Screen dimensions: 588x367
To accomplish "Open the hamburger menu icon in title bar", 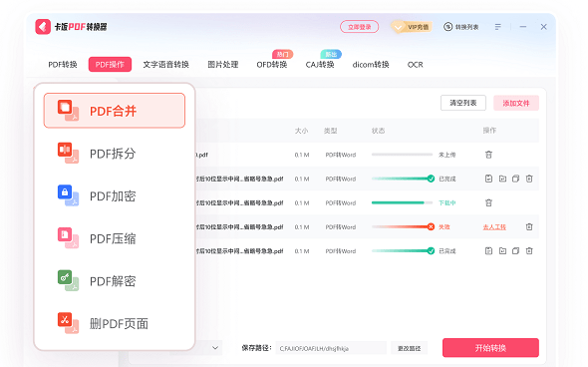I will [497, 27].
